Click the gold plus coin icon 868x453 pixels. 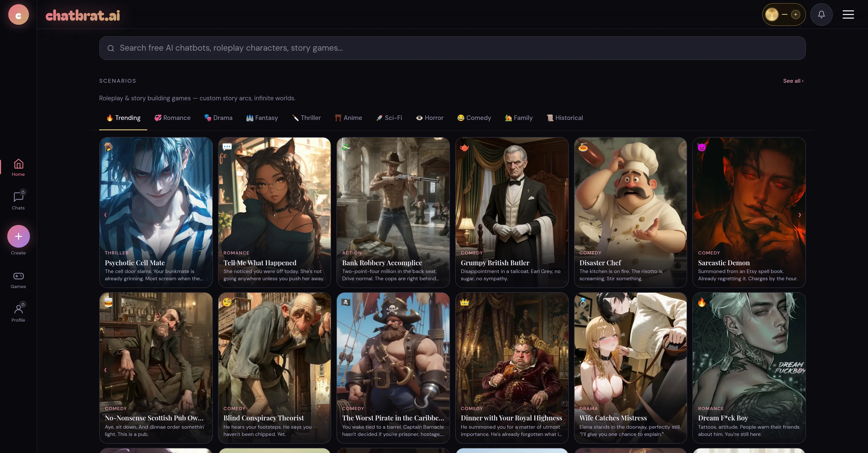click(796, 14)
